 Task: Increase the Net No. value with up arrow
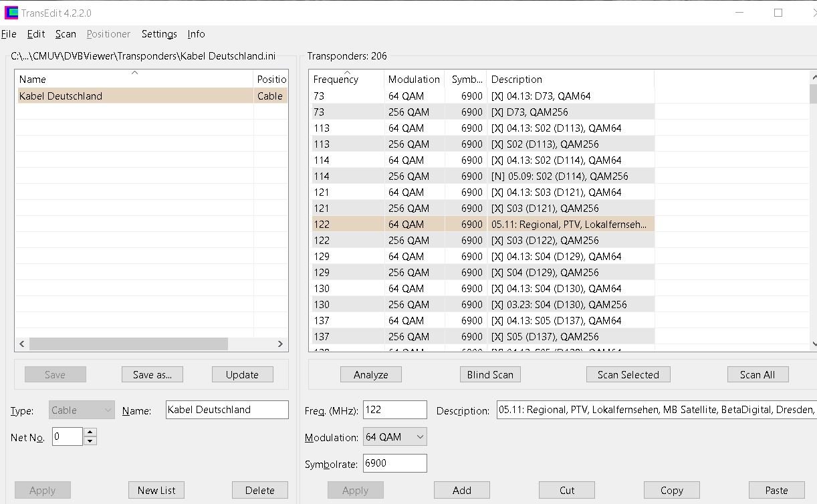tap(90, 432)
